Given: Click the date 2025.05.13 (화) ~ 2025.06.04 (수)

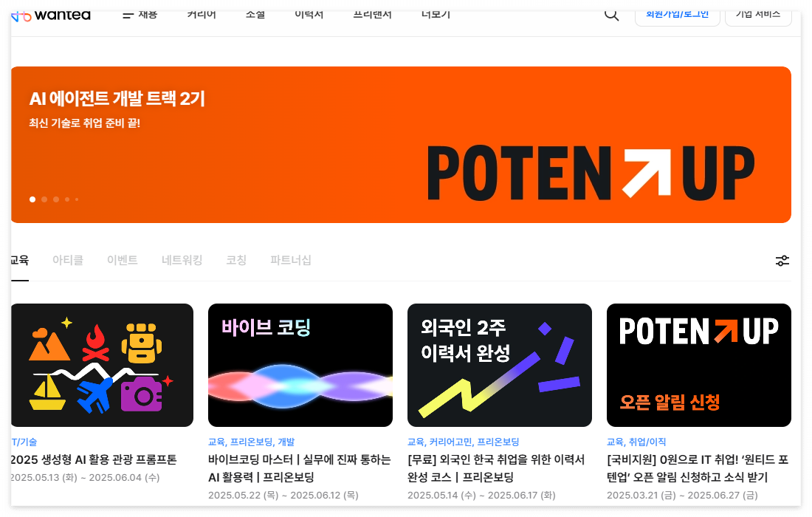Looking at the screenshot, I should tap(86, 478).
